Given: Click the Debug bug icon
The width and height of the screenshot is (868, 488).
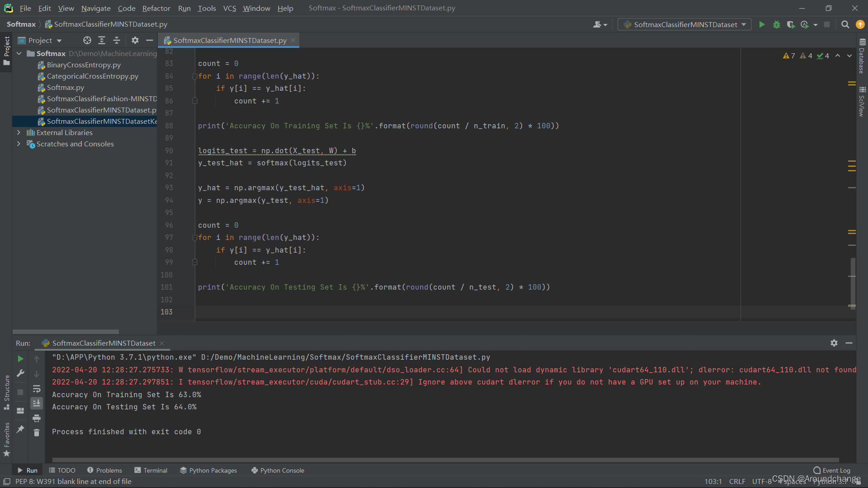Looking at the screenshot, I should (x=776, y=25).
